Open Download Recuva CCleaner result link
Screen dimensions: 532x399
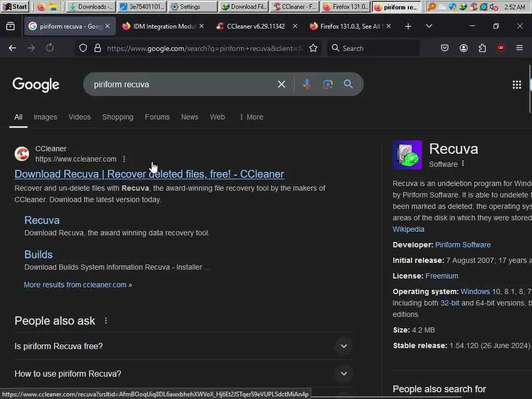click(149, 174)
